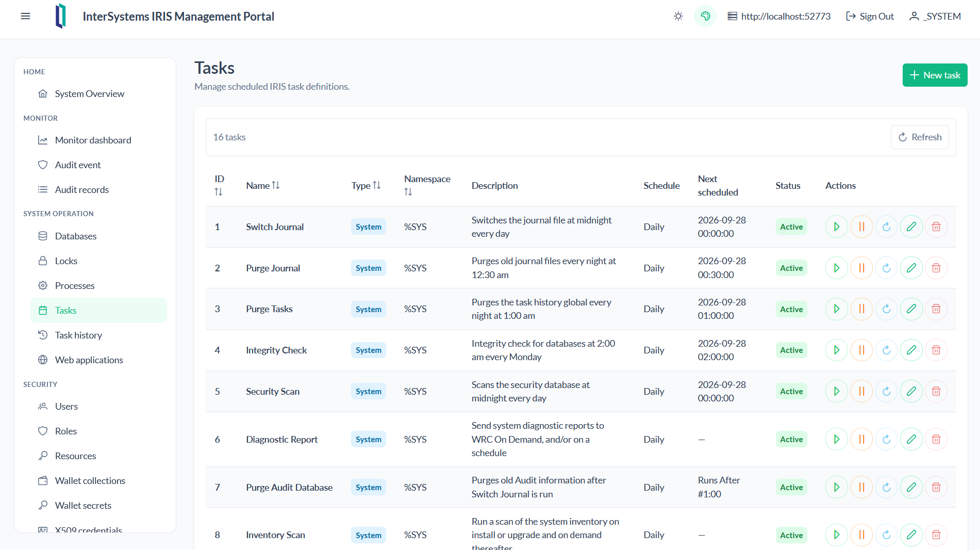This screenshot has height=550, width=980.
Task: Open the _SYSTEM user menu
Action: coord(935,16)
